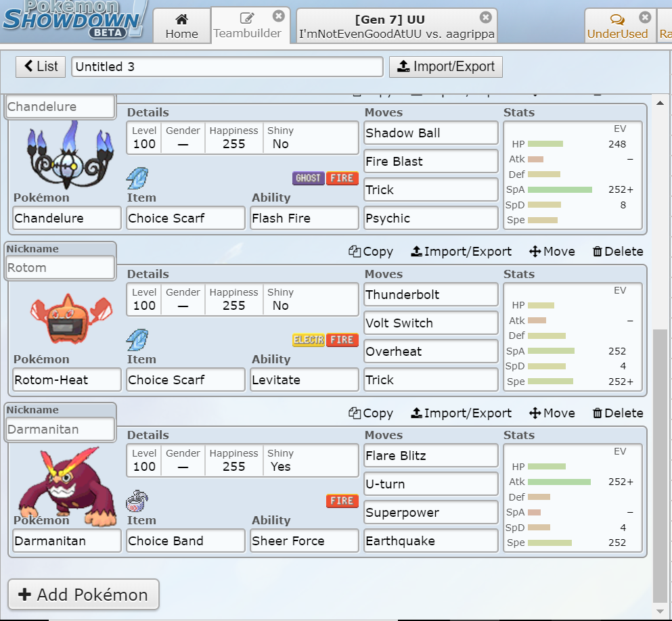Image resolution: width=672 pixels, height=621 pixels.
Task: Click the scrollbar down arrow
Action: [x=660, y=612]
